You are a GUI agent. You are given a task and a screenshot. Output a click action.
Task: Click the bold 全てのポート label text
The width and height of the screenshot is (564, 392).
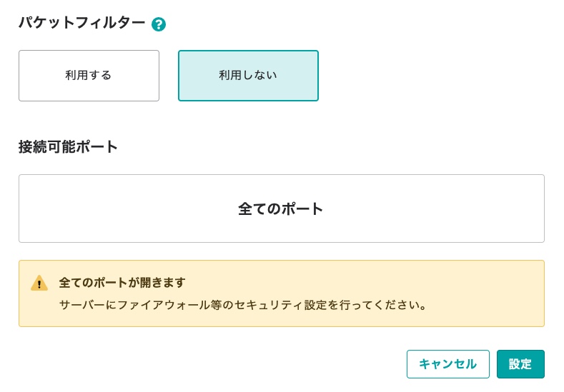(280, 208)
